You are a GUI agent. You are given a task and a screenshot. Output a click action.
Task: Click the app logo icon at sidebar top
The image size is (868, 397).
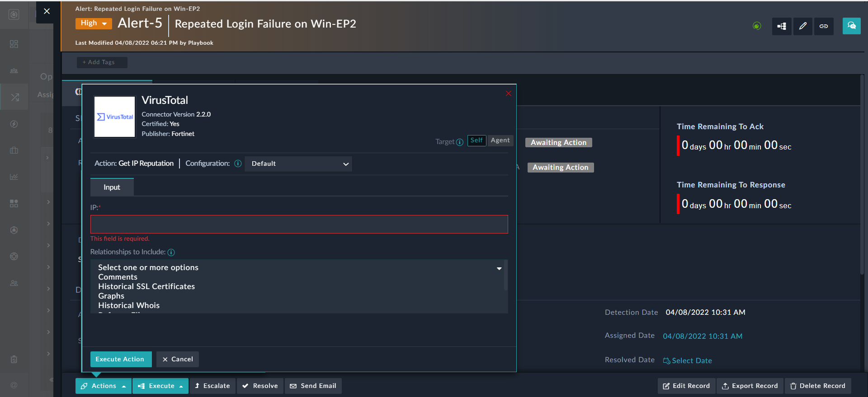click(x=14, y=14)
